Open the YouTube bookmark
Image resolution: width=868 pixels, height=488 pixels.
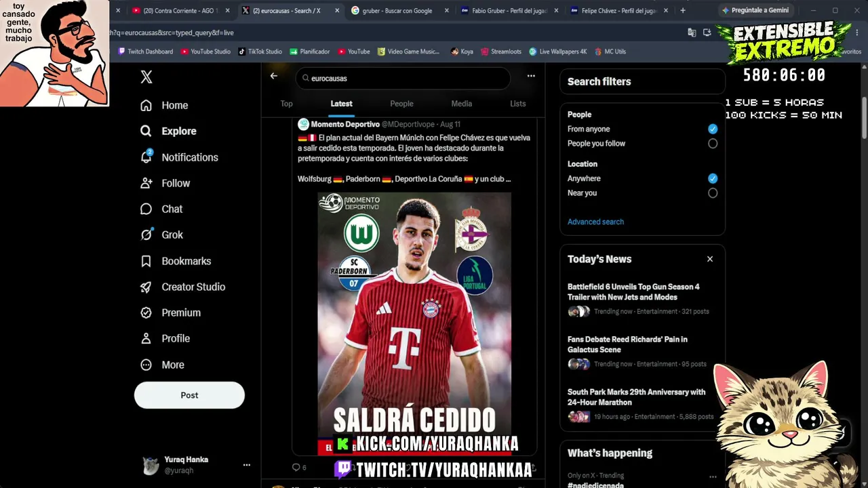[354, 52]
